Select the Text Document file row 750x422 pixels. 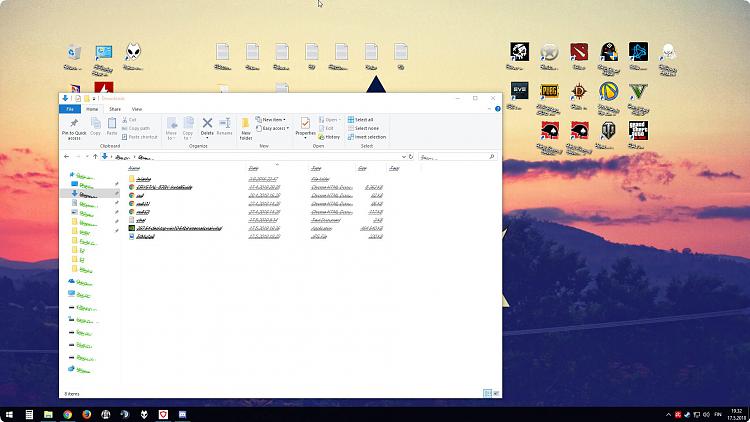tap(255, 220)
